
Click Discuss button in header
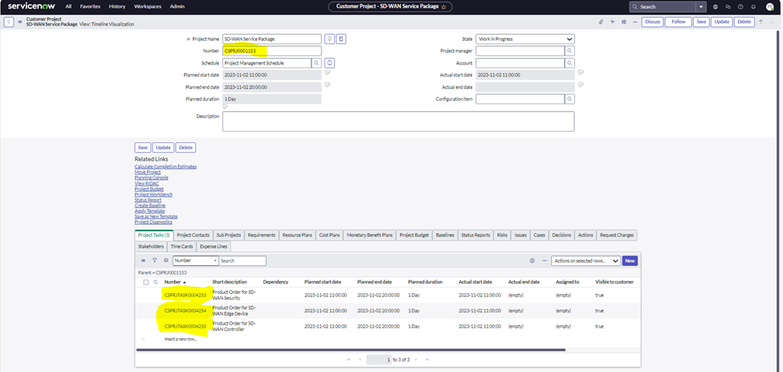click(652, 22)
